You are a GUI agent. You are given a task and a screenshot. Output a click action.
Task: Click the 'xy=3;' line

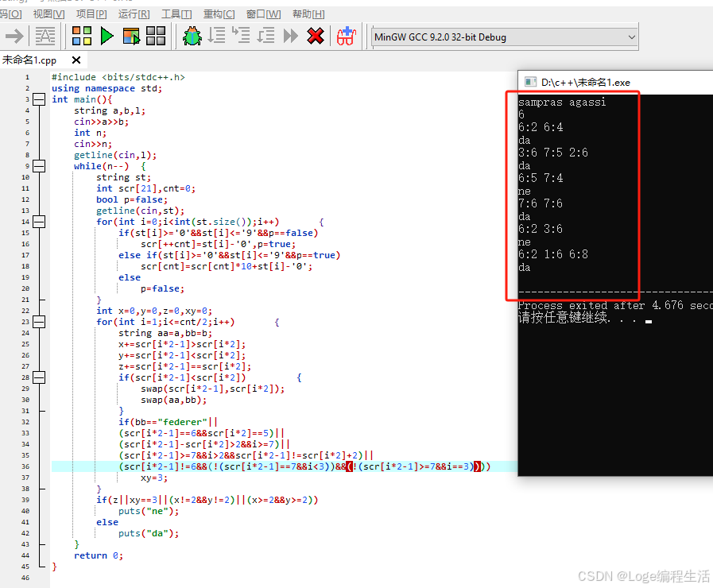[x=154, y=478]
